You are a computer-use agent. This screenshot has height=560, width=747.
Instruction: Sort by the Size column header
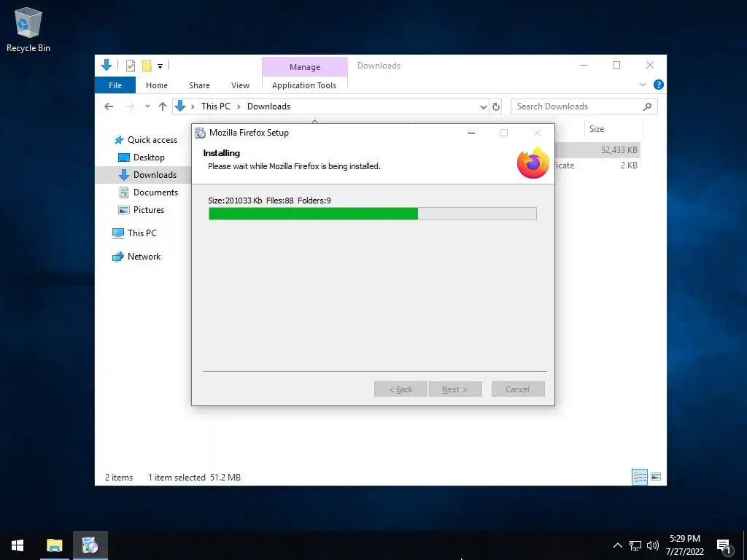pyautogui.click(x=614, y=128)
